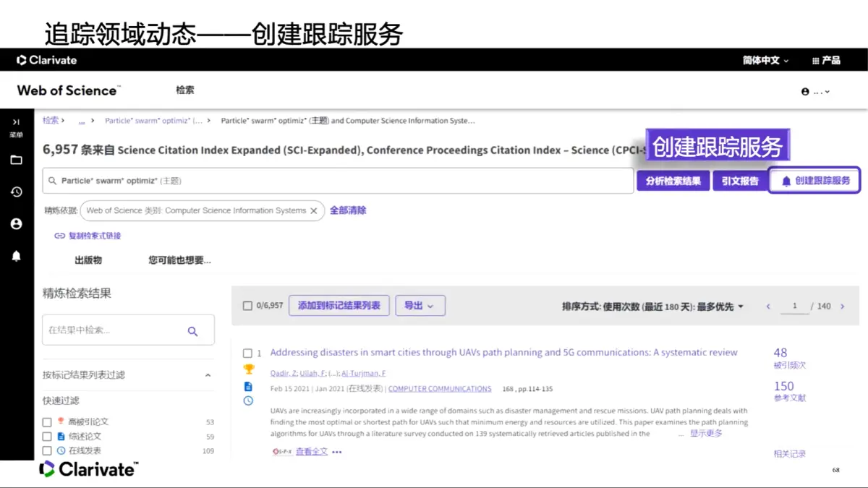Select checkbox for result 1

pyautogui.click(x=247, y=354)
